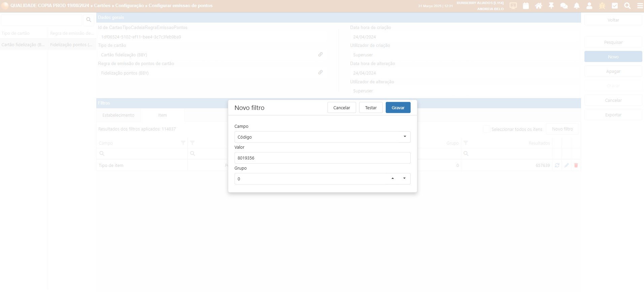Open the remote monitor icon in header

coord(513,6)
